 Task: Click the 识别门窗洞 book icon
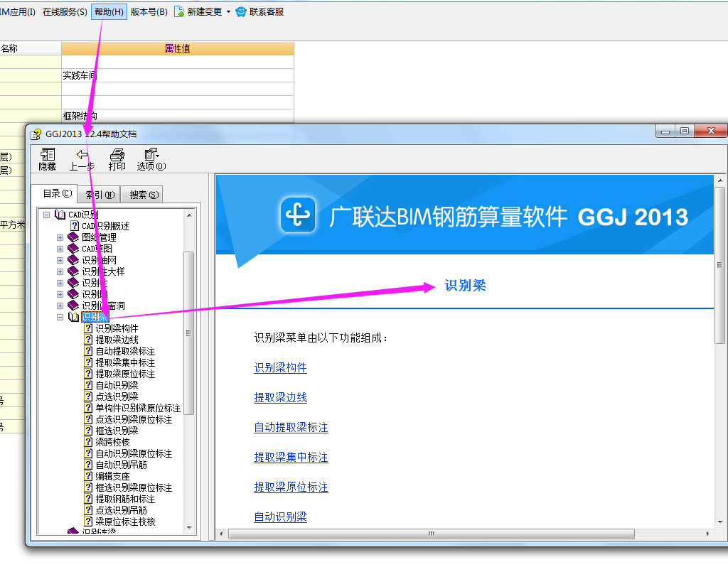[73, 306]
